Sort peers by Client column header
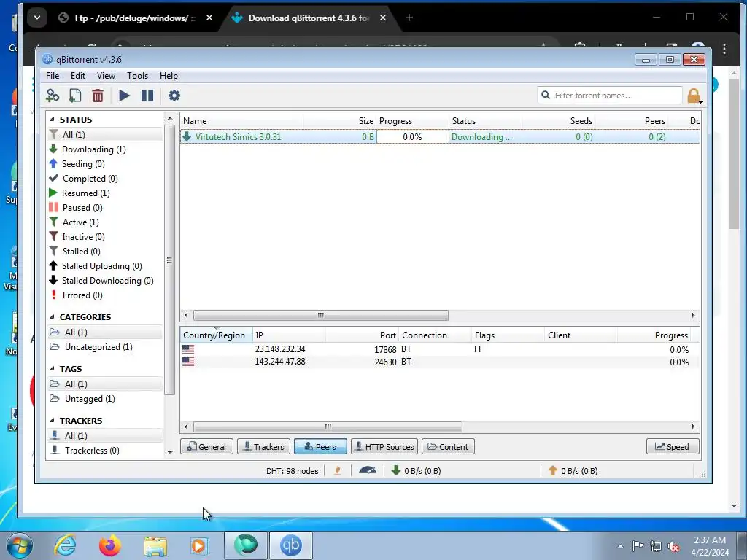 tap(581, 335)
